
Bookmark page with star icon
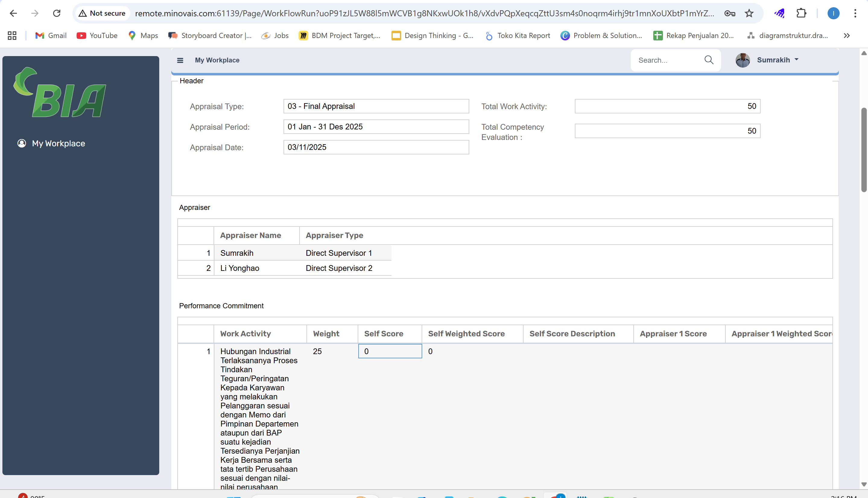749,13
